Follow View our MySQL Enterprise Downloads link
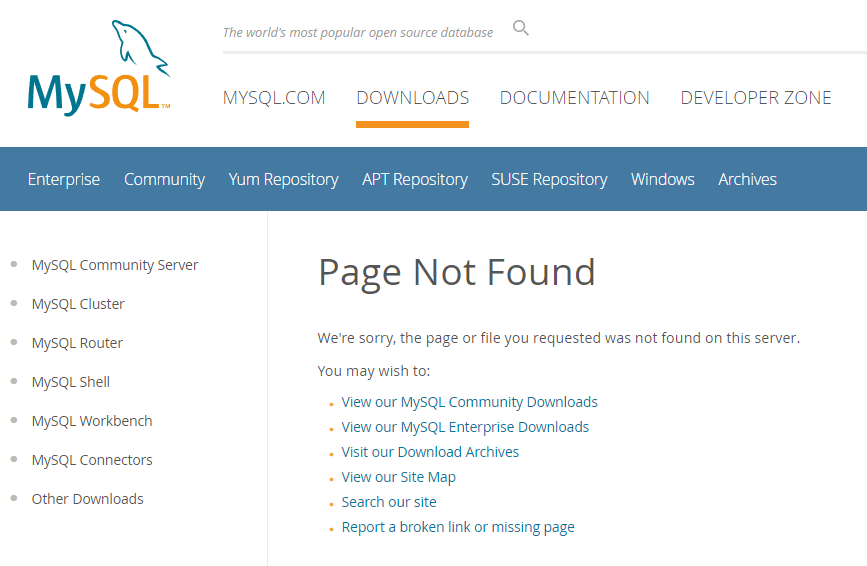The height and width of the screenshot is (566, 867). tap(465, 427)
